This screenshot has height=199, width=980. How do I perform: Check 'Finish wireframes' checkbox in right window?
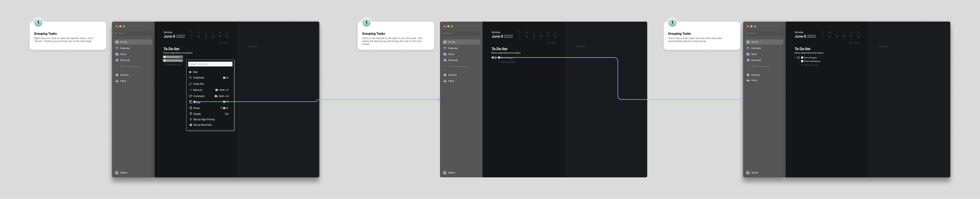[802, 61]
